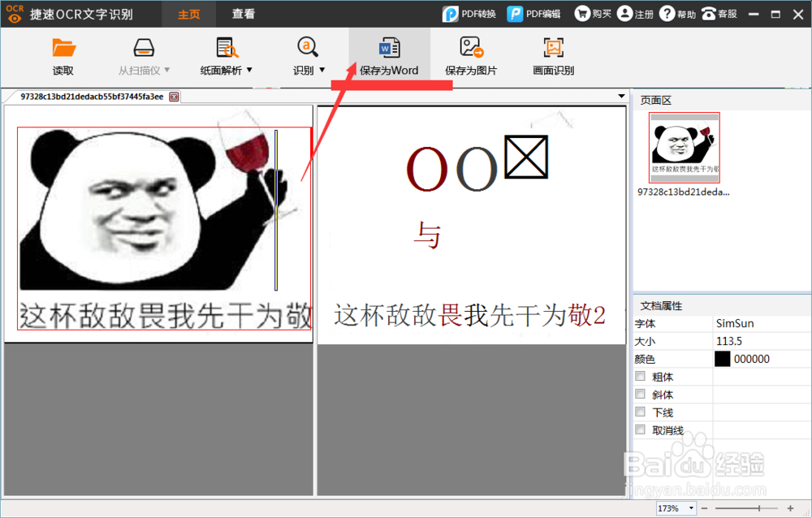Open 帮助 question mark icon
Viewport: 812px width, 518px height.
tap(667, 14)
